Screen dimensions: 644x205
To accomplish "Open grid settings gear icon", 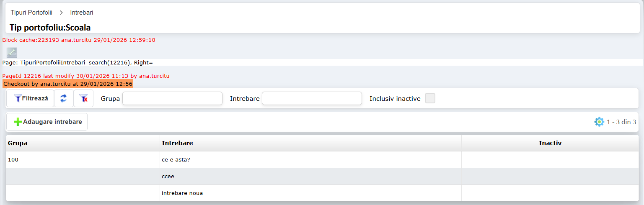I will point(599,122).
